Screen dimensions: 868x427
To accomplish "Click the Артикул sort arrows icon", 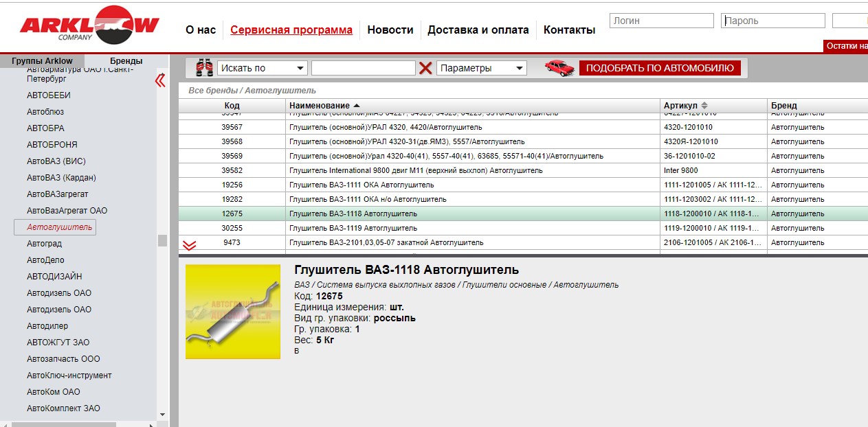I will (704, 106).
